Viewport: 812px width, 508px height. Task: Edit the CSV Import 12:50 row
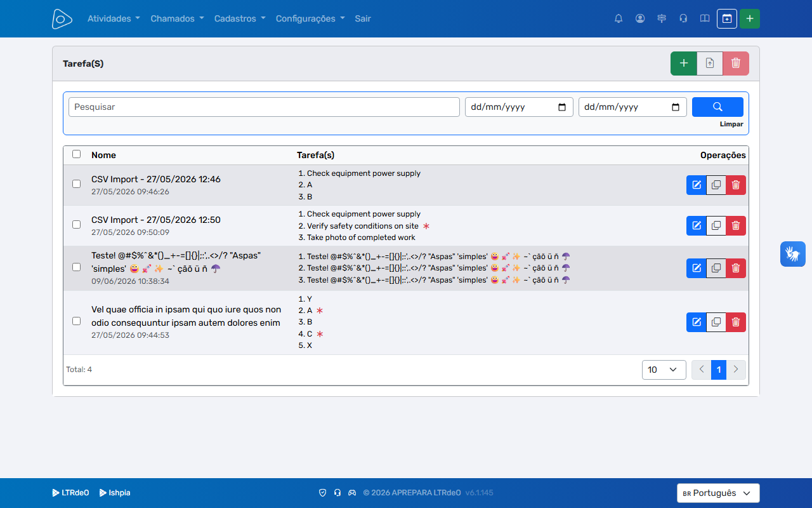[697, 225]
